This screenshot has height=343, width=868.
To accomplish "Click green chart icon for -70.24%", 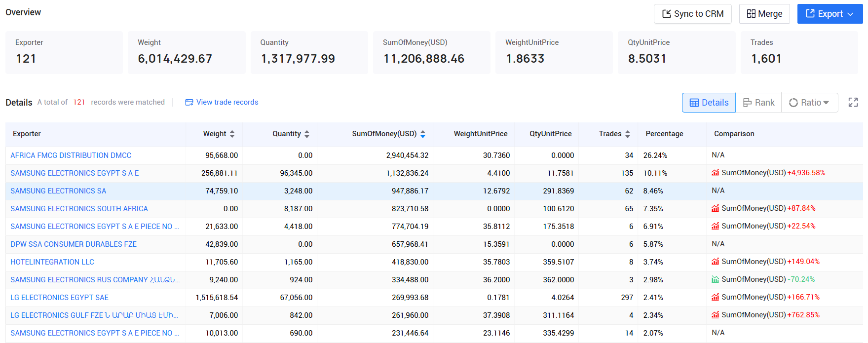I will click(715, 279).
